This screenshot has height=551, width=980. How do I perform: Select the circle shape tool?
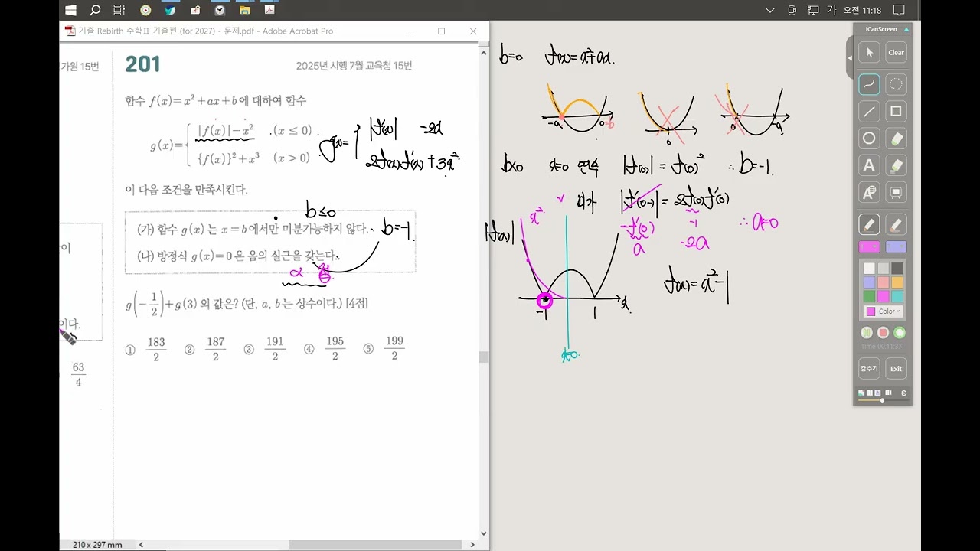point(868,139)
